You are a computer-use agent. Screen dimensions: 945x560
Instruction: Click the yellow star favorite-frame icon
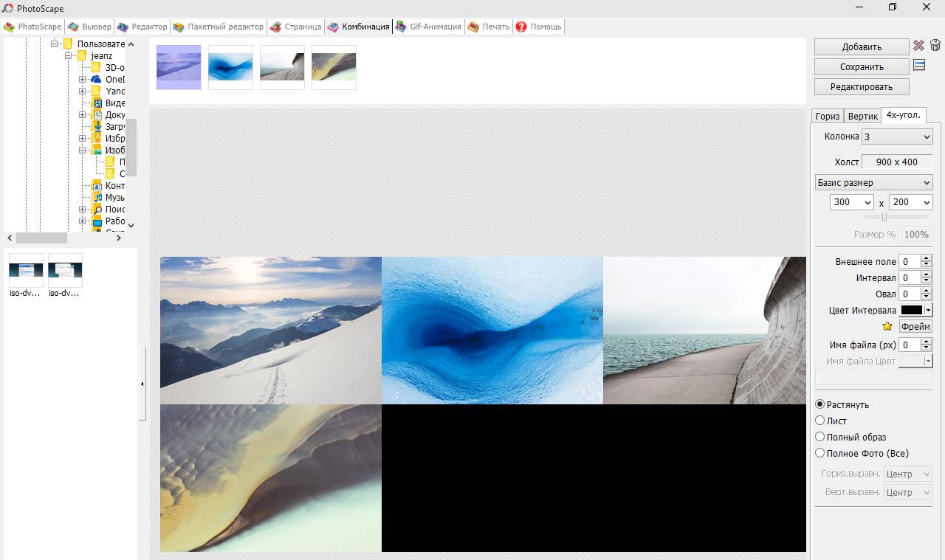click(x=887, y=326)
